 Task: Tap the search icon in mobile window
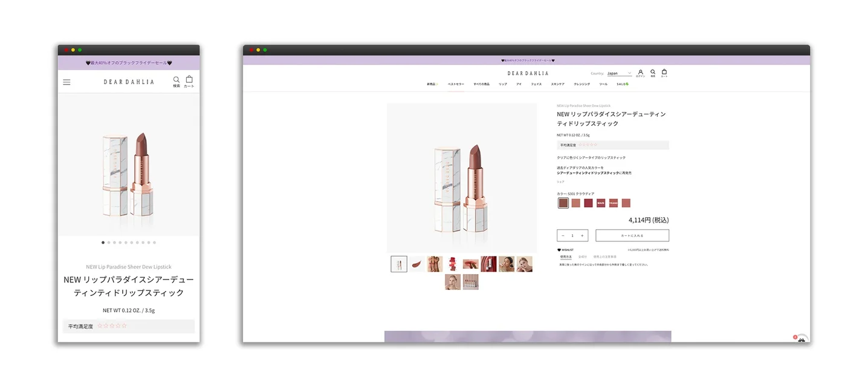tap(177, 79)
